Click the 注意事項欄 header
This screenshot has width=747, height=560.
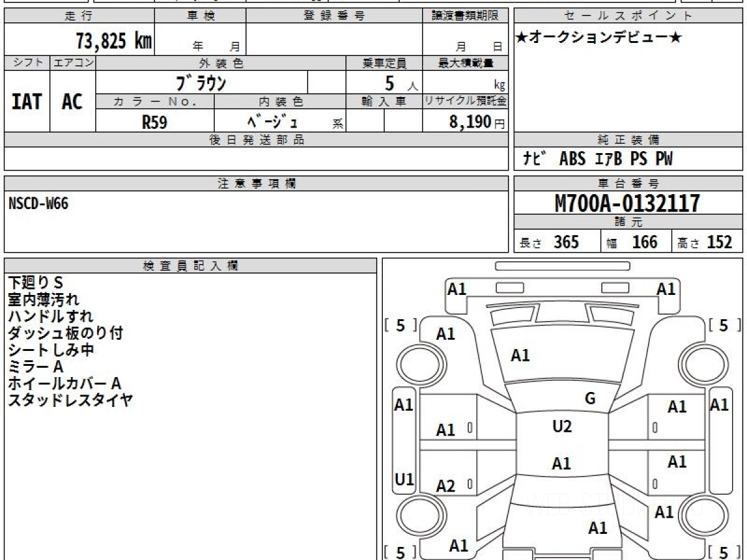click(x=256, y=184)
